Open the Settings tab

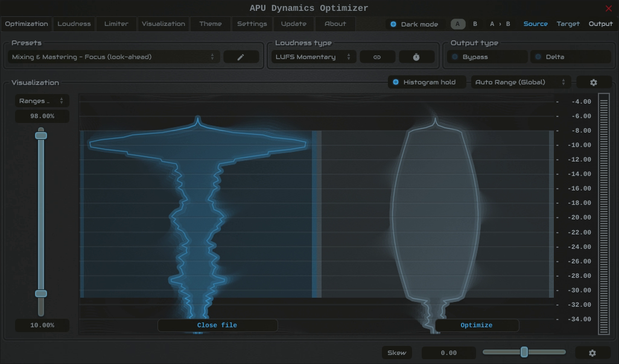252,24
